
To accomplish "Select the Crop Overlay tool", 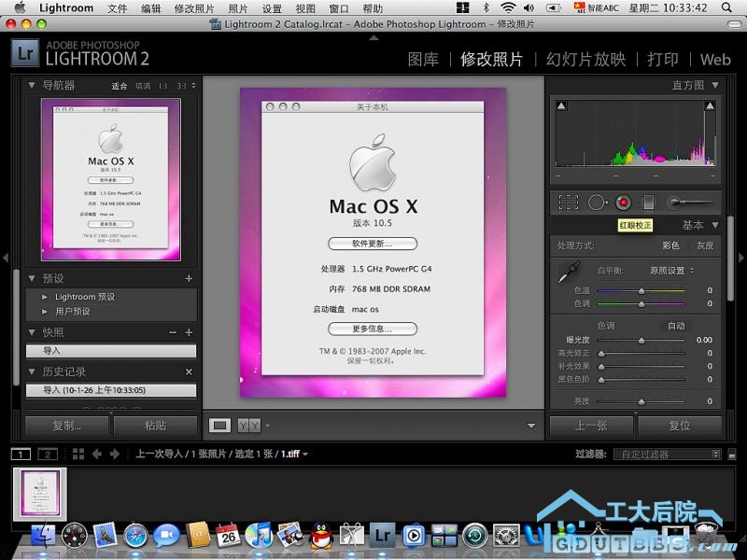I will 568,202.
